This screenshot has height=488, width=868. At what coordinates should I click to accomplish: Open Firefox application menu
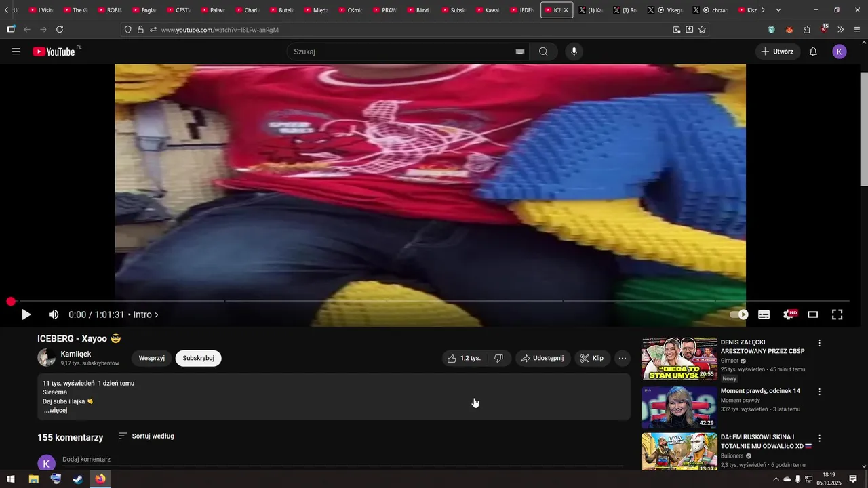tap(857, 29)
